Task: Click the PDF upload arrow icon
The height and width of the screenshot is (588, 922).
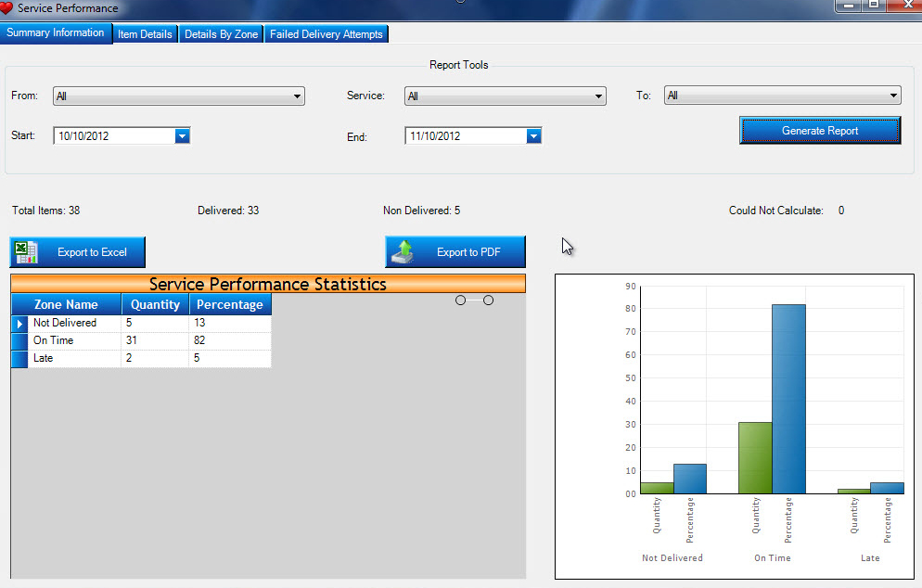Action: (403, 251)
